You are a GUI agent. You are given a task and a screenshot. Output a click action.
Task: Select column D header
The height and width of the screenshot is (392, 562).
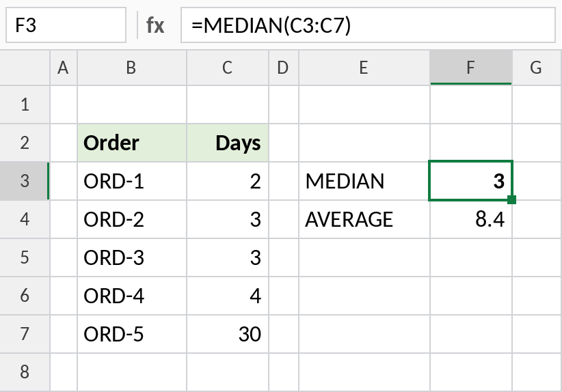(284, 68)
